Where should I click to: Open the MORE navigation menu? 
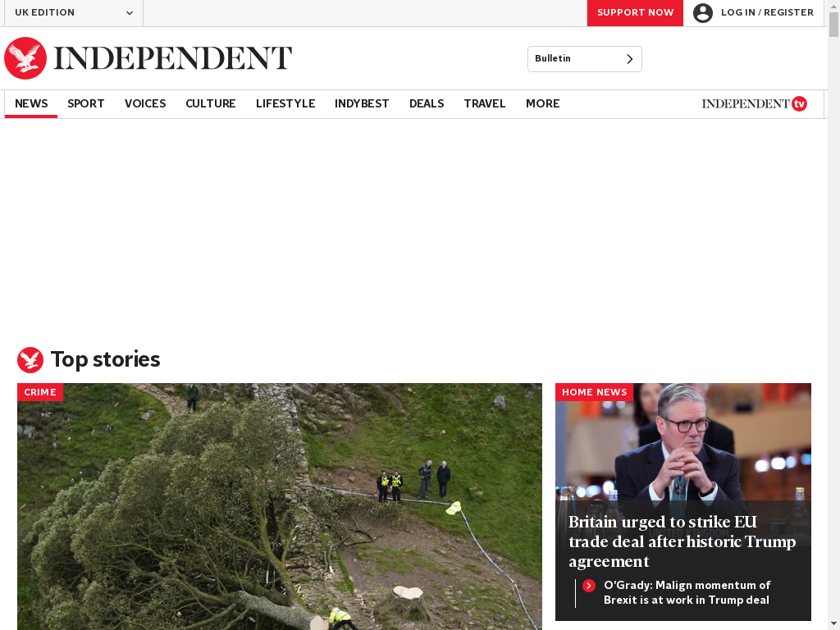(543, 104)
